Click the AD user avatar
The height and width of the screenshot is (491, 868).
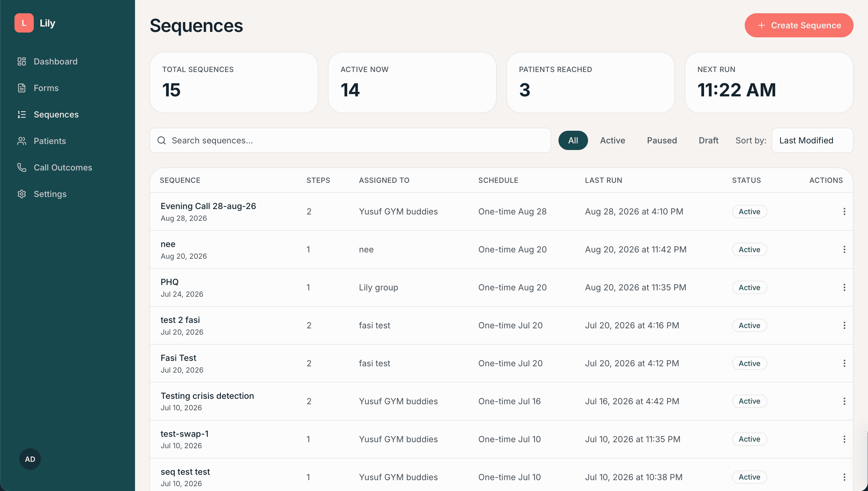click(x=30, y=459)
